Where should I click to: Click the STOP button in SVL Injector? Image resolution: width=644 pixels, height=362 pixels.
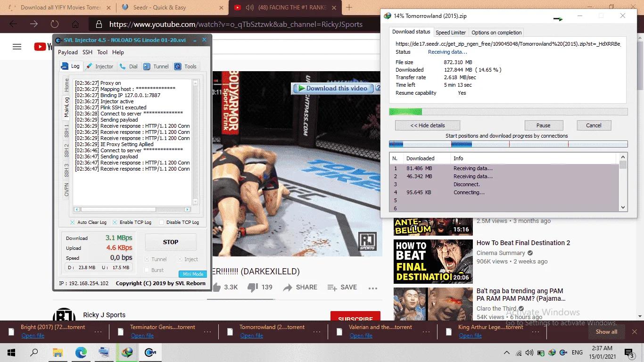pos(171,242)
